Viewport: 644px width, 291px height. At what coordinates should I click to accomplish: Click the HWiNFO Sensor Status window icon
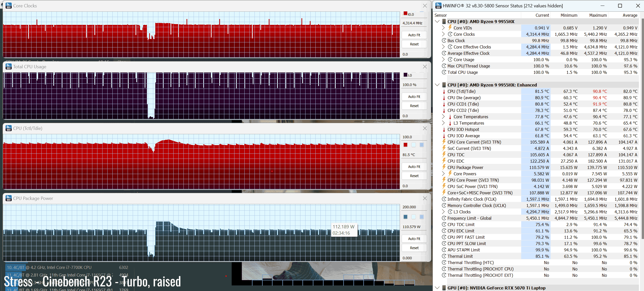438,6
